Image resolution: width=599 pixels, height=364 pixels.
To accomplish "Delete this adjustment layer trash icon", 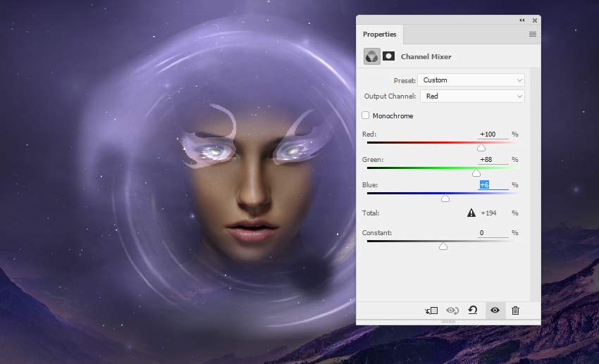I will click(x=515, y=310).
